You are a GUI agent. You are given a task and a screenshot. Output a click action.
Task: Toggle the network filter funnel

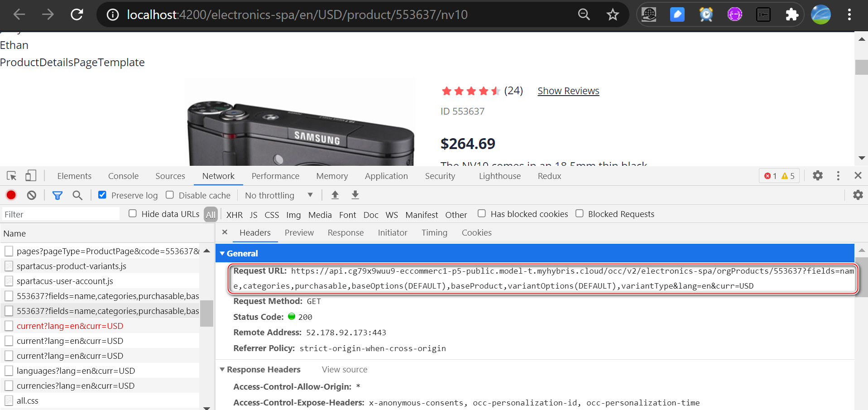coord(58,195)
